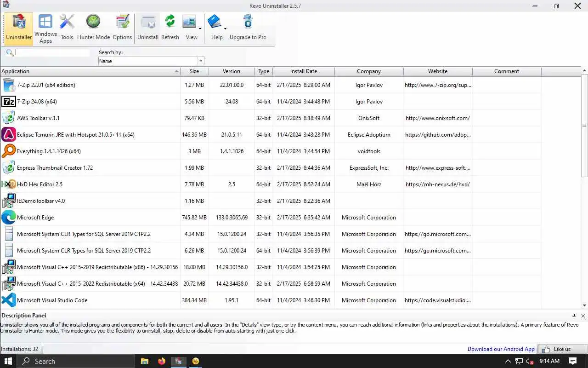
Task: Click Microsoft Edge size 745.82 MB
Action: (x=194, y=218)
